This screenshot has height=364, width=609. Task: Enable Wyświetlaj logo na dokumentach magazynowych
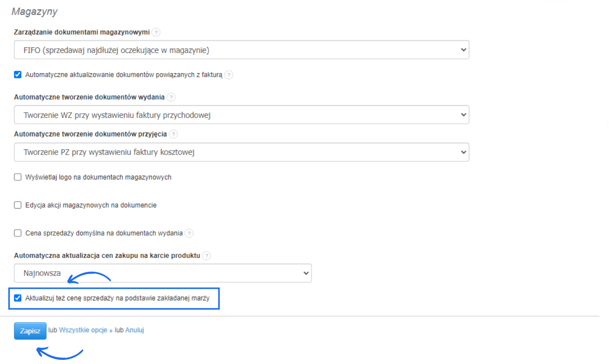click(x=18, y=177)
